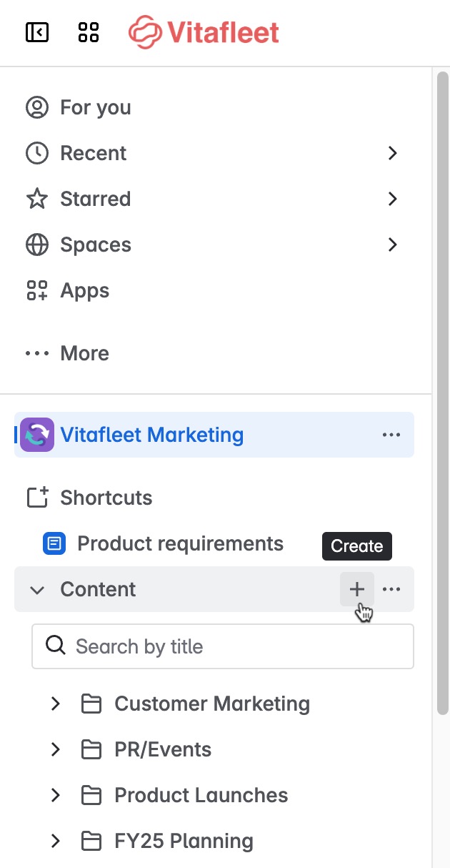The image size is (450, 868).
Task: Open the For you page
Action: point(95,107)
